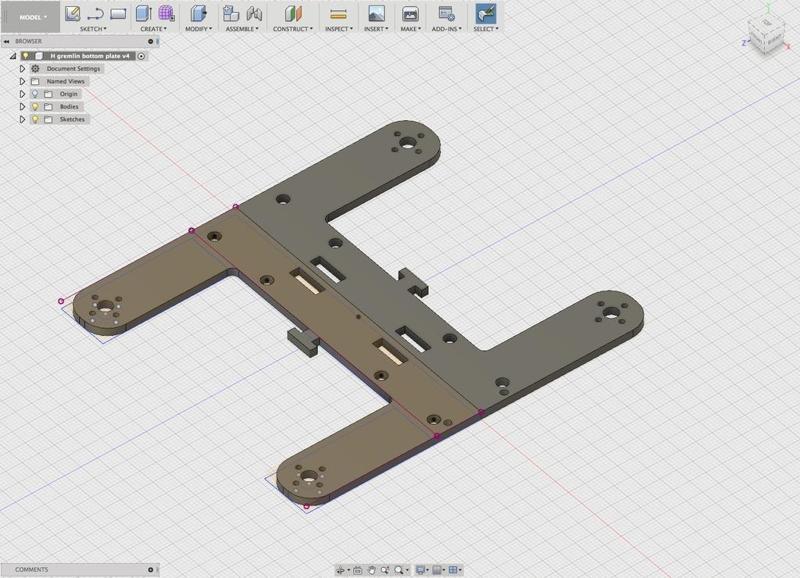The width and height of the screenshot is (800, 578).
Task: Select the Sketches folder label
Action: tap(72, 119)
